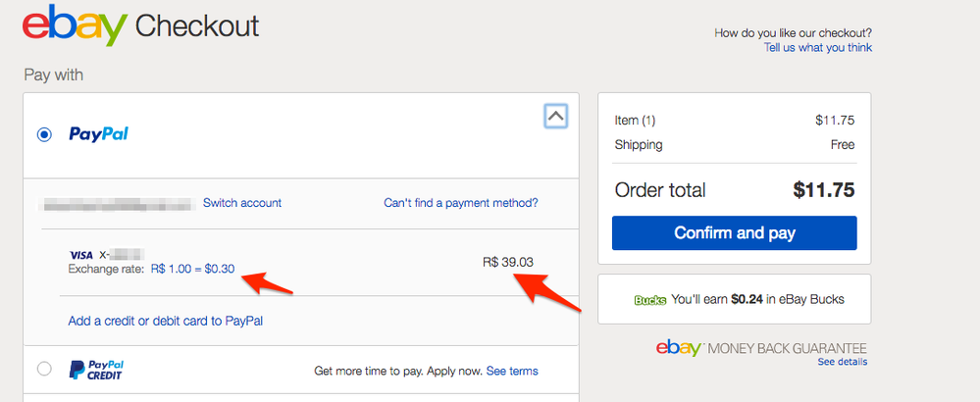Viewport: 980px width, 402px height.
Task: Click the eBay logo in header
Action: tap(74, 25)
